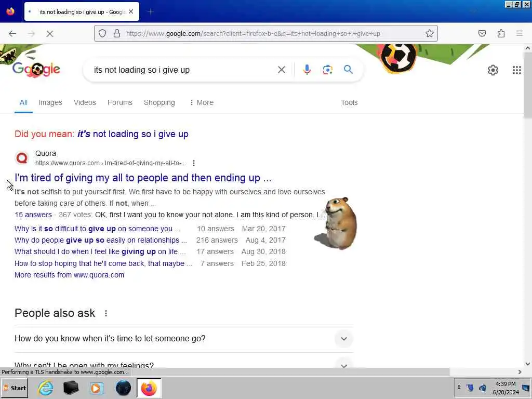
Task: Open the volume tray icon
Action: (x=483, y=388)
